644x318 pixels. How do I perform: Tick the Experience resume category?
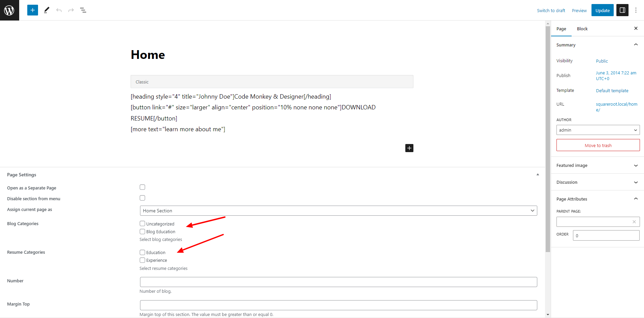(x=142, y=260)
